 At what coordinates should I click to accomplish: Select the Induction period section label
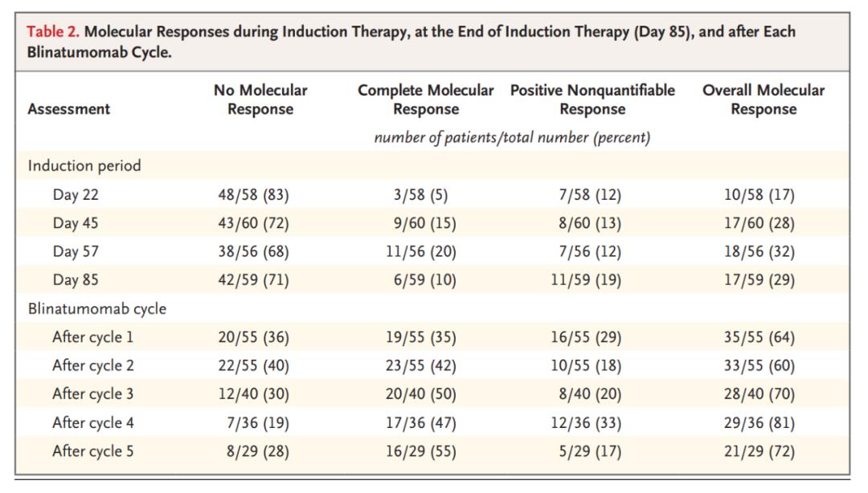(84, 166)
